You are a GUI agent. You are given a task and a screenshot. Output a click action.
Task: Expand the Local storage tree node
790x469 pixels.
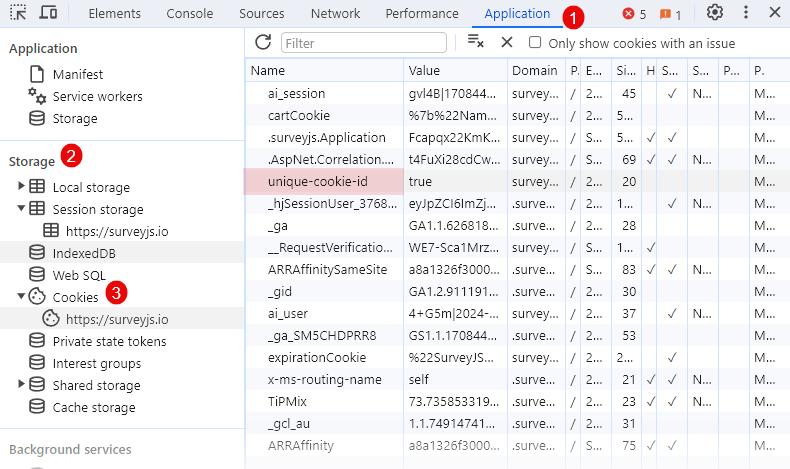[x=21, y=186]
